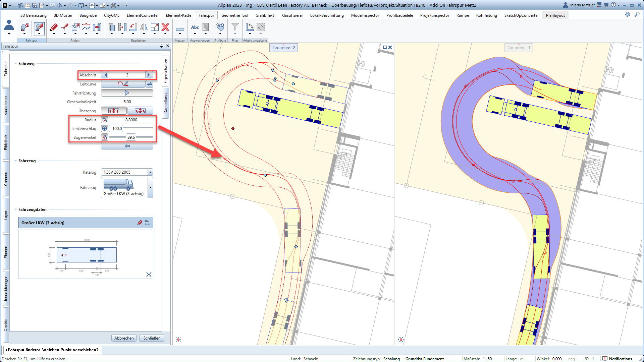Screen dimensions: 644x362
Task: Expand the Fahrzeug type dropdown
Action: [x=151, y=187]
